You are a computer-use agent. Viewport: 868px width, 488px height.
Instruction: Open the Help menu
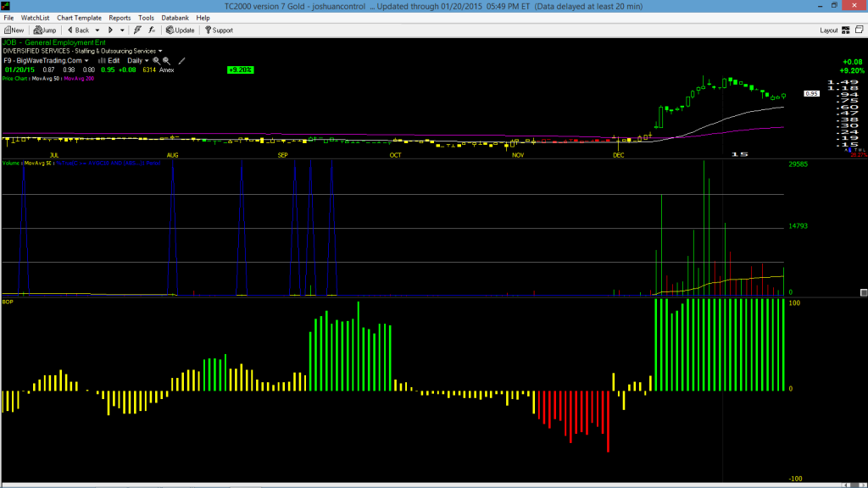203,18
